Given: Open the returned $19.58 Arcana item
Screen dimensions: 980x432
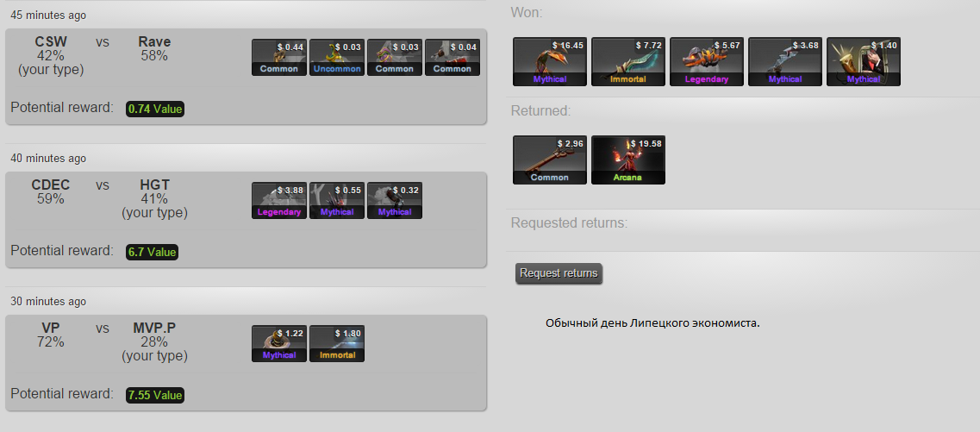Looking at the screenshot, I should [628, 160].
